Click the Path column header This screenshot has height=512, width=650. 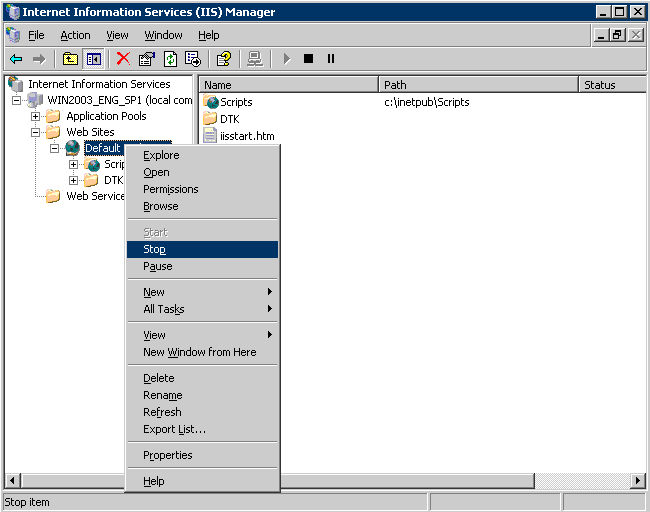click(478, 85)
